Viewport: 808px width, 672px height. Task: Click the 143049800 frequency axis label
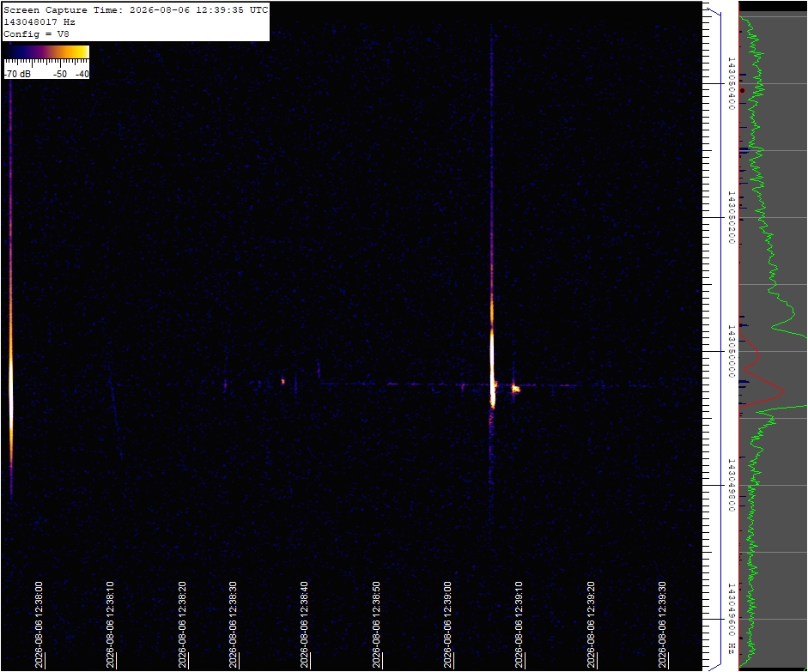pos(731,485)
